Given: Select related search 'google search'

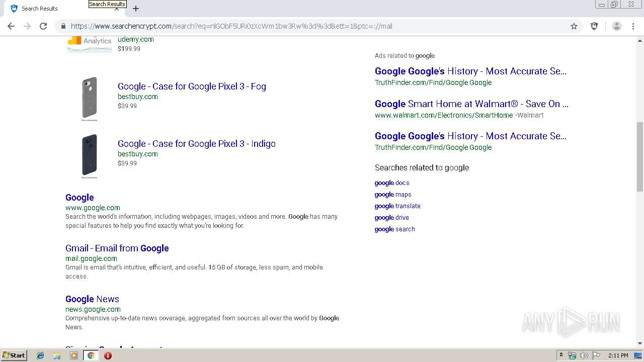Looking at the screenshot, I should coord(395,229).
